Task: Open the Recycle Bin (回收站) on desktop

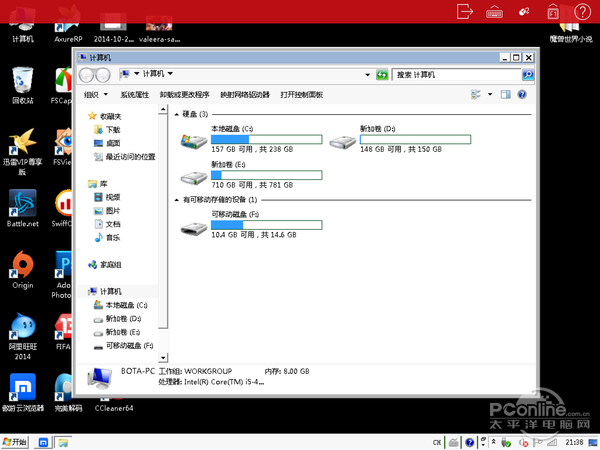Action: [x=22, y=82]
